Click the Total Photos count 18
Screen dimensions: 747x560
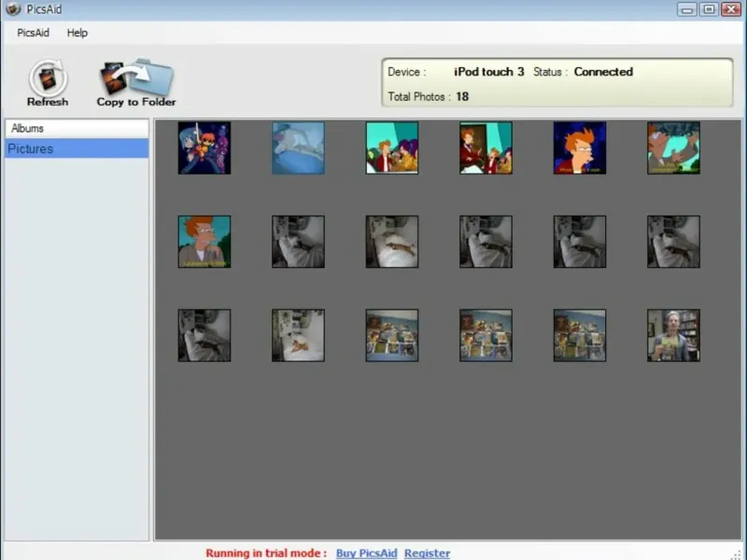coord(462,97)
